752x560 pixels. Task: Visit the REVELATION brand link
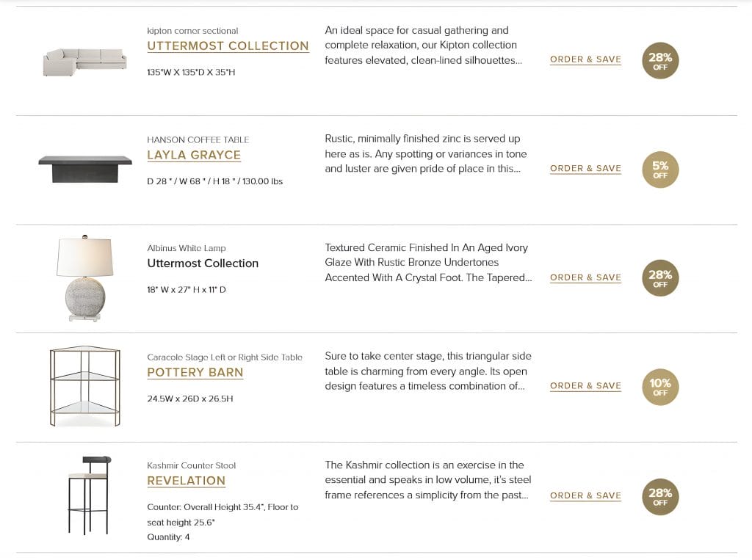[186, 481]
